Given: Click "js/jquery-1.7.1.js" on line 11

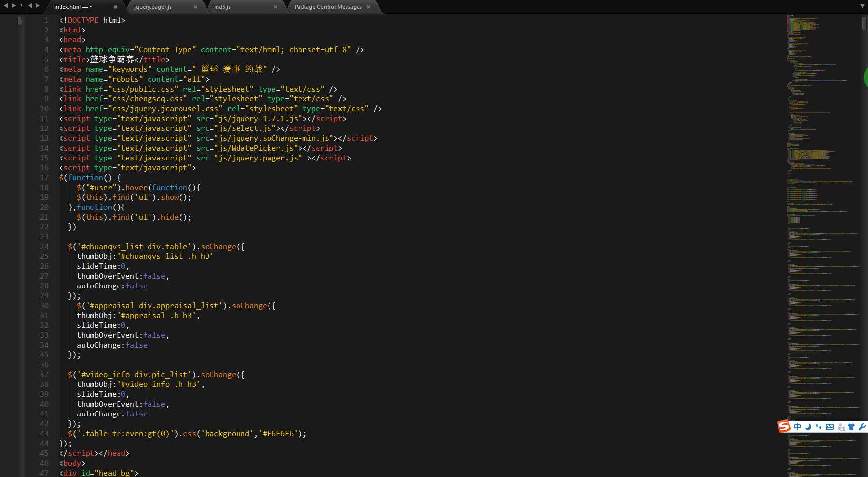Looking at the screenshot, I should pos(258,119).
